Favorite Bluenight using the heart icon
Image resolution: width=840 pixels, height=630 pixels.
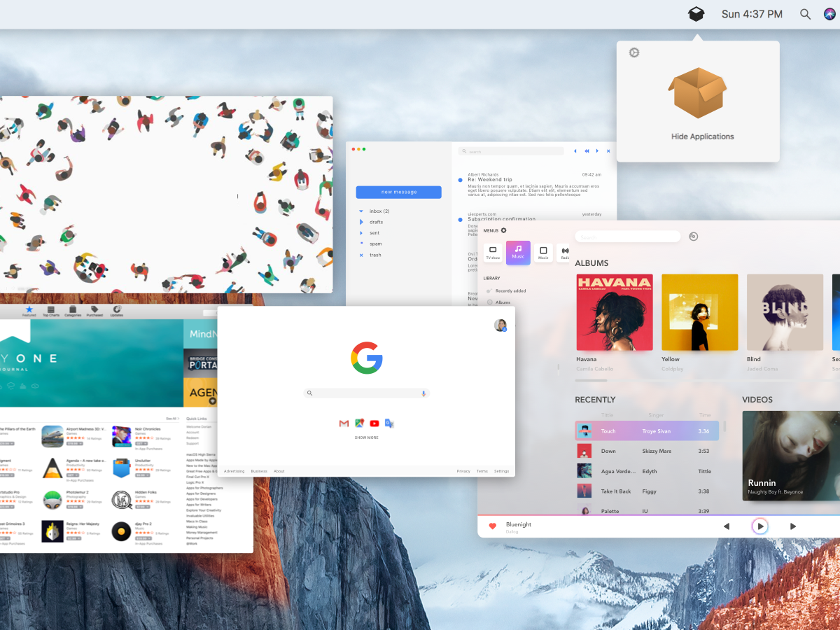tap(493, 525)
